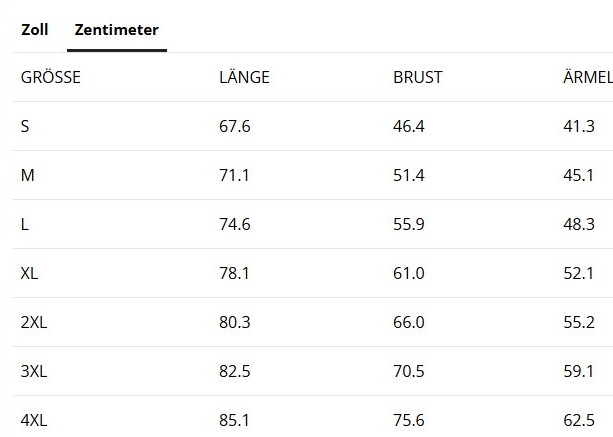Image resolution: width=613 pixels, height=437 pixels.
Task: Select the L size row label
Action: 24,224
